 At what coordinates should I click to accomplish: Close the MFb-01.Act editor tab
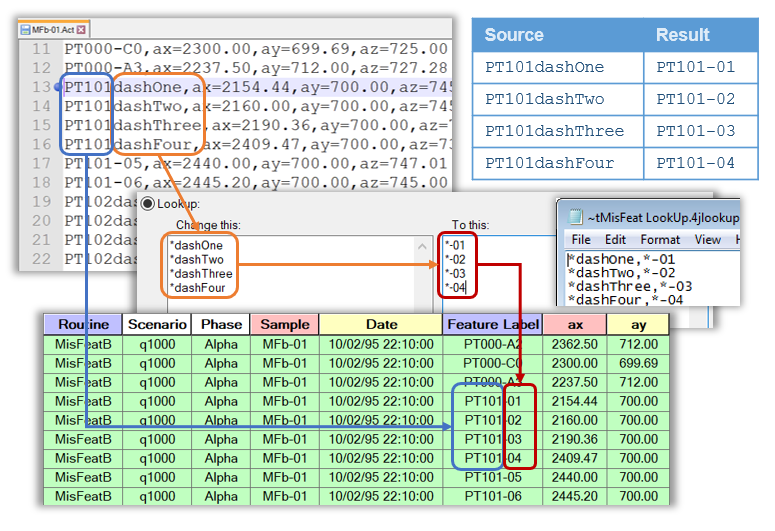(x=81, y=30)
